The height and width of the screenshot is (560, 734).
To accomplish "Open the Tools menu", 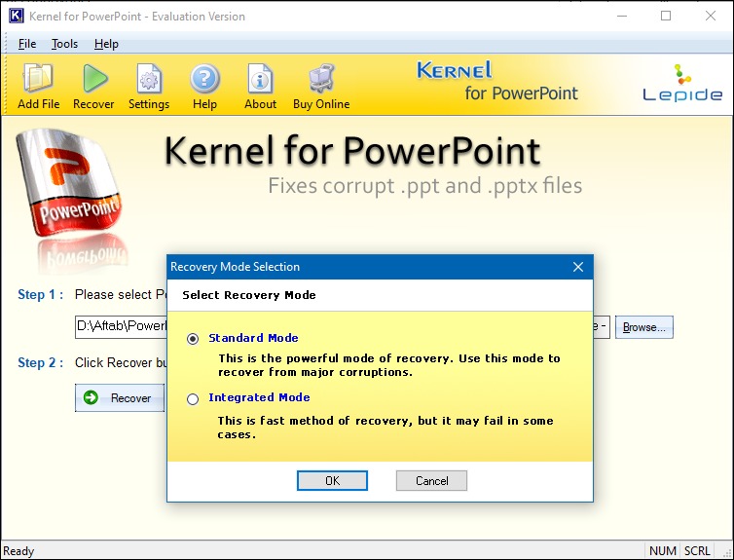I will coord(64,44).
